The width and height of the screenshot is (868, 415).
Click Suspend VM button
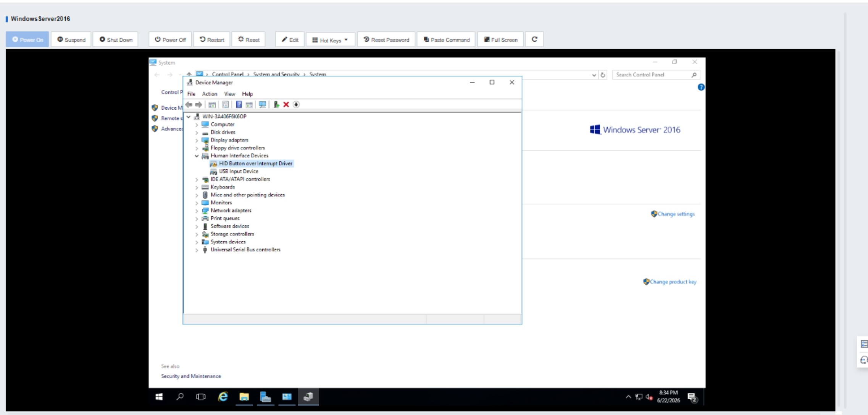point(71,39)
